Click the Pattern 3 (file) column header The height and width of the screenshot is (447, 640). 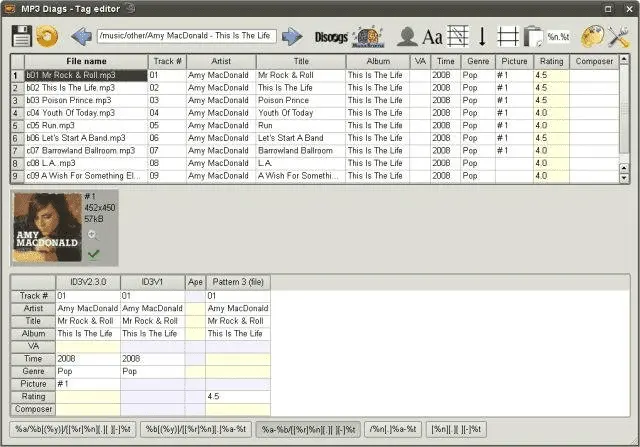point(238,282)
